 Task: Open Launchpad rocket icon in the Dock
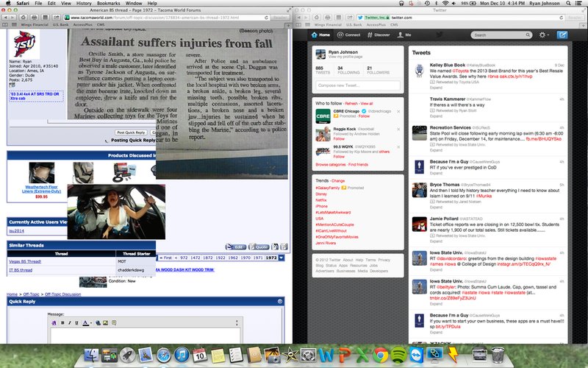127,355
